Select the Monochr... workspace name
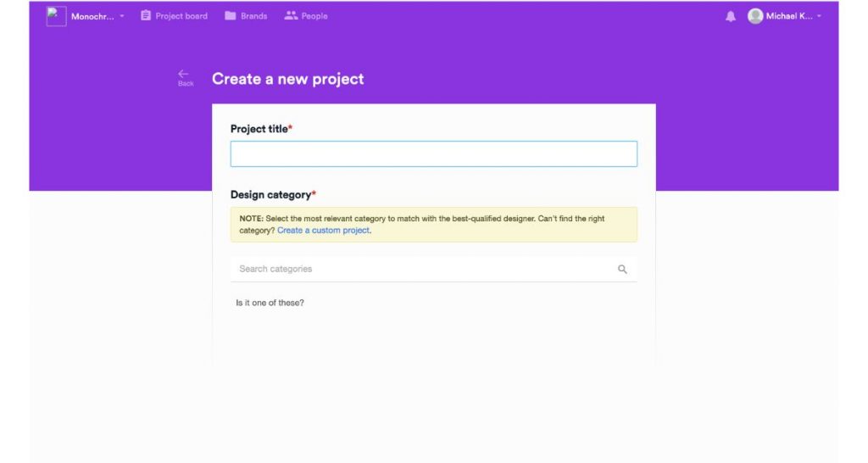The width and height of the screenshot is (868, 463). (x=92, y=17)
